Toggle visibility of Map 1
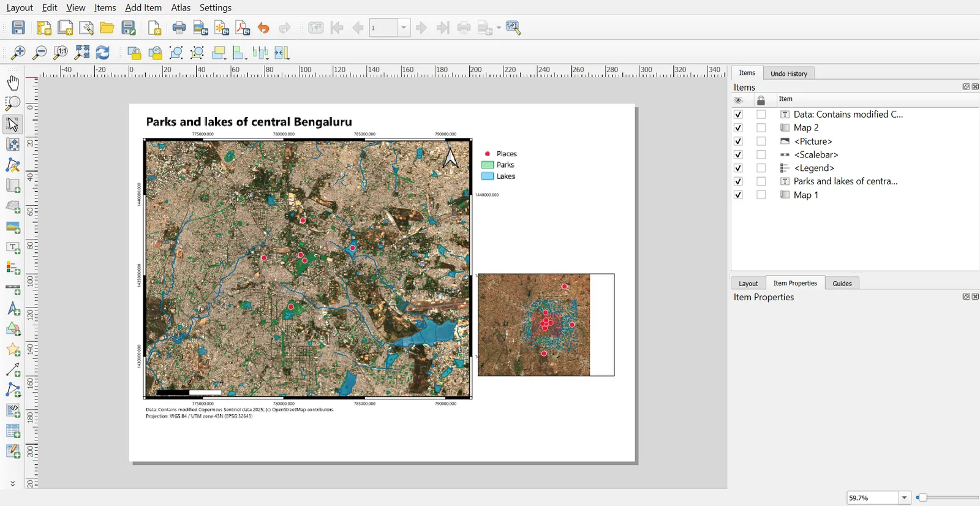Viewport: 980px width, 506px height. [738, 195]
